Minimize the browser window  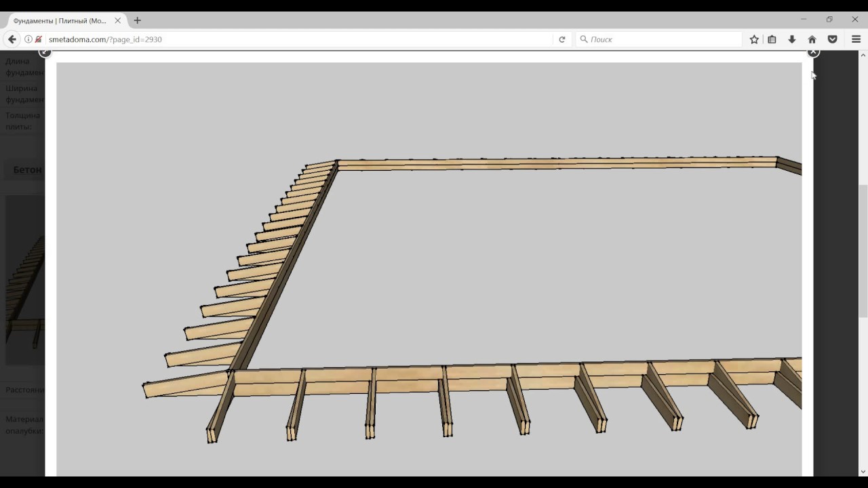pyautogui.click(x=804, y=19)
